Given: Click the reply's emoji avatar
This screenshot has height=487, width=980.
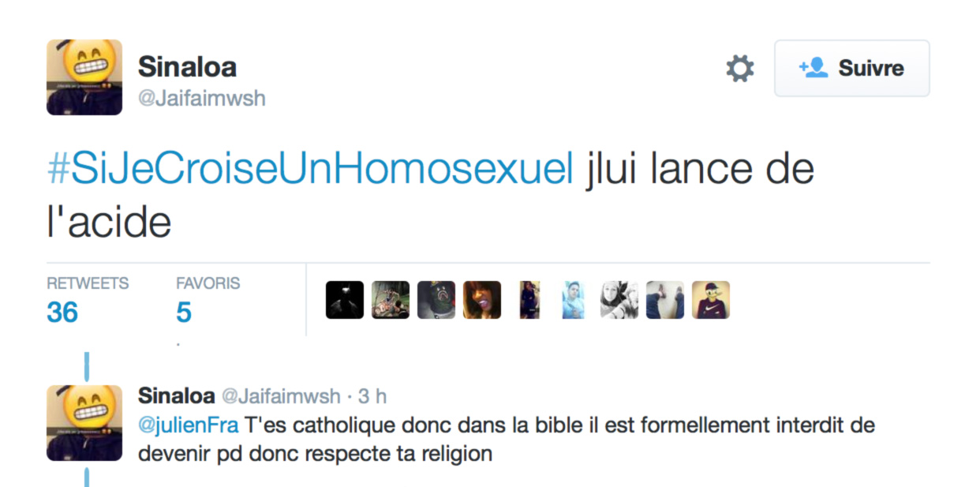Looking at the screenshot, I should point(84,423).
